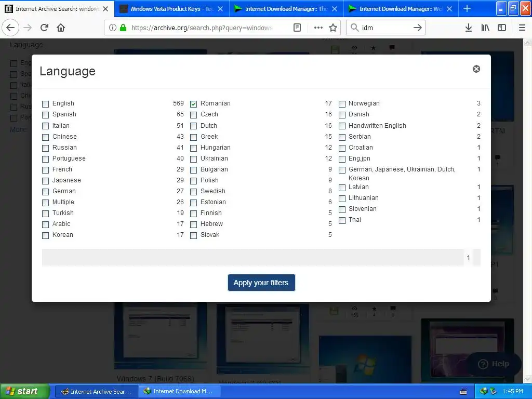Open Internet Archive Search taskbar item
The height and width of the screenshot is (399, 532).
[96, 392]
